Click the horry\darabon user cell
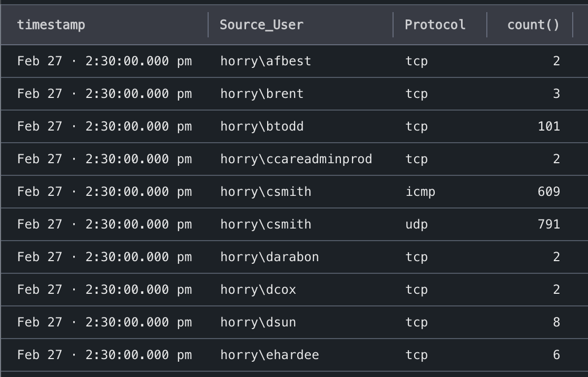This screenshot has height=377, width=588. (270, 257)
